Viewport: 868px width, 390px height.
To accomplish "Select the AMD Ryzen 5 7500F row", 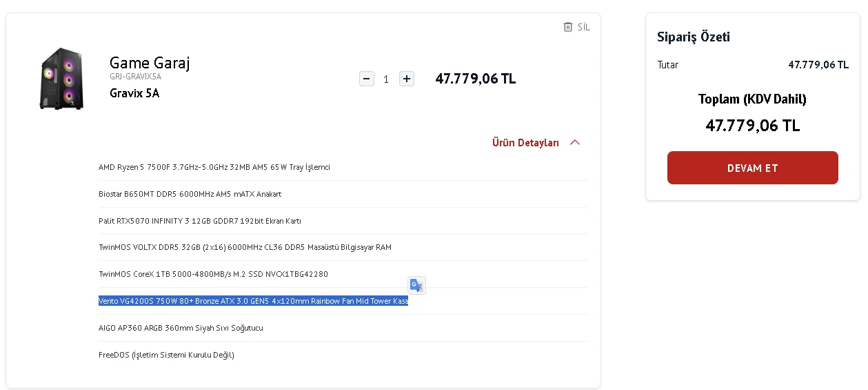I will tap(343, 167).
